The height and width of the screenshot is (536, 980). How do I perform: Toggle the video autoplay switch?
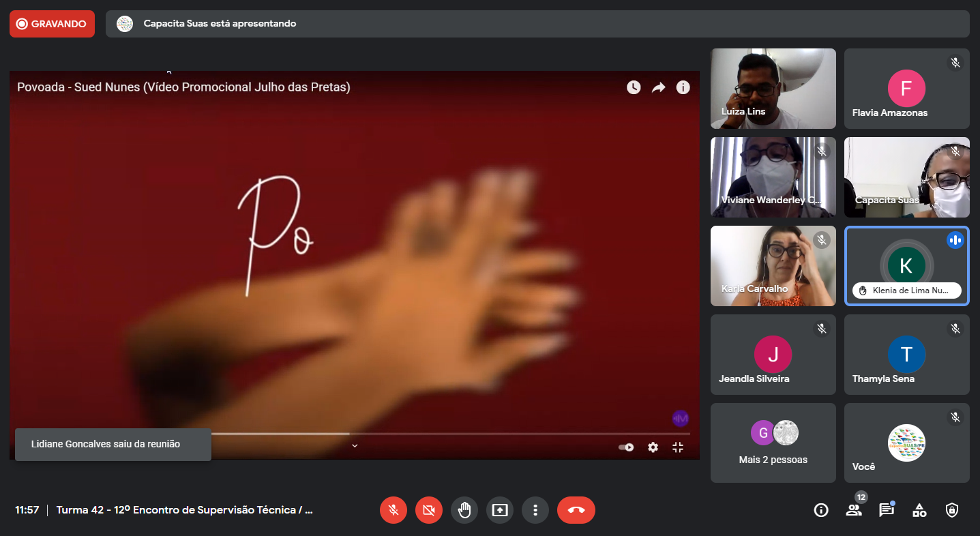coord(626,447)
